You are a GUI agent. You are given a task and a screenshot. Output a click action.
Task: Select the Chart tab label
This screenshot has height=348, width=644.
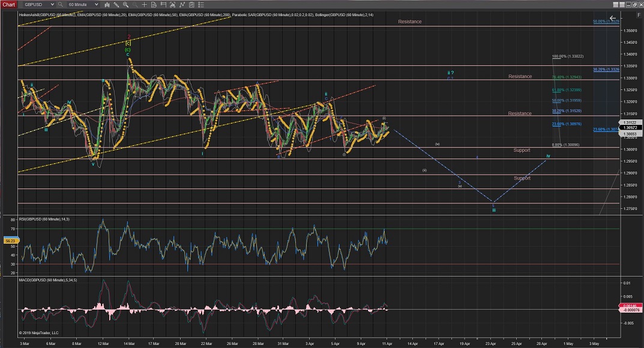[x=8, y=4]
